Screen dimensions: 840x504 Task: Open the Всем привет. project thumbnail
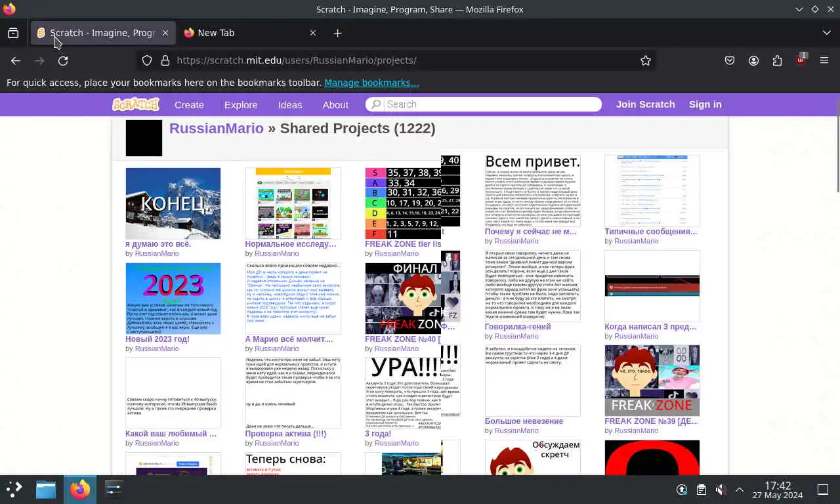point(533,191)
